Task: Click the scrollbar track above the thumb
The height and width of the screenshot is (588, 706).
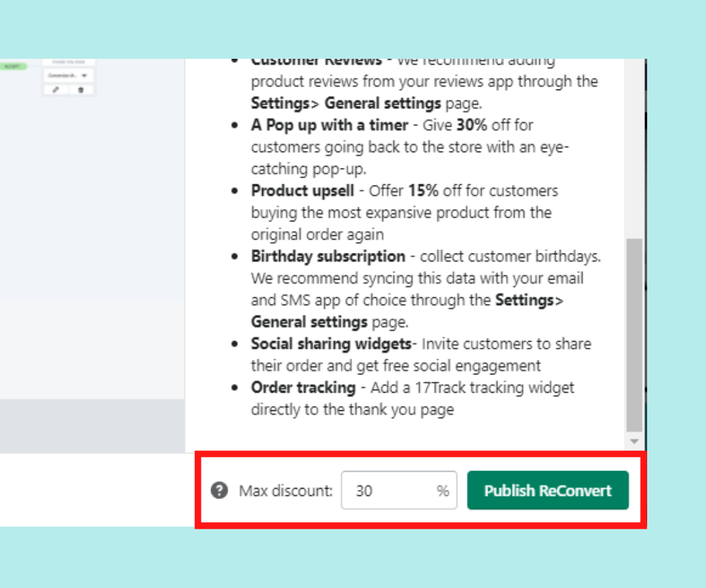Action: click(x=634, y=150)
